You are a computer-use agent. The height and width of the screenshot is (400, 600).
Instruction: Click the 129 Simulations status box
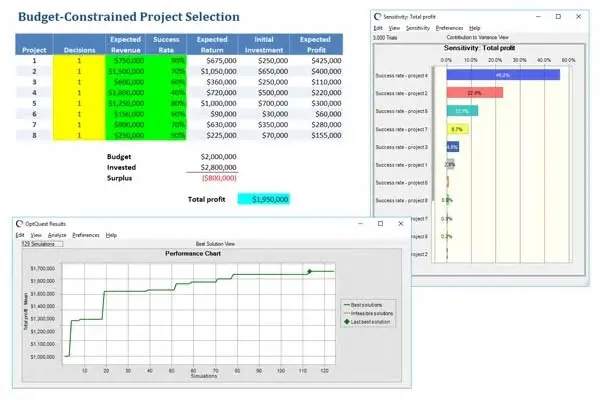tap(42, 244)
